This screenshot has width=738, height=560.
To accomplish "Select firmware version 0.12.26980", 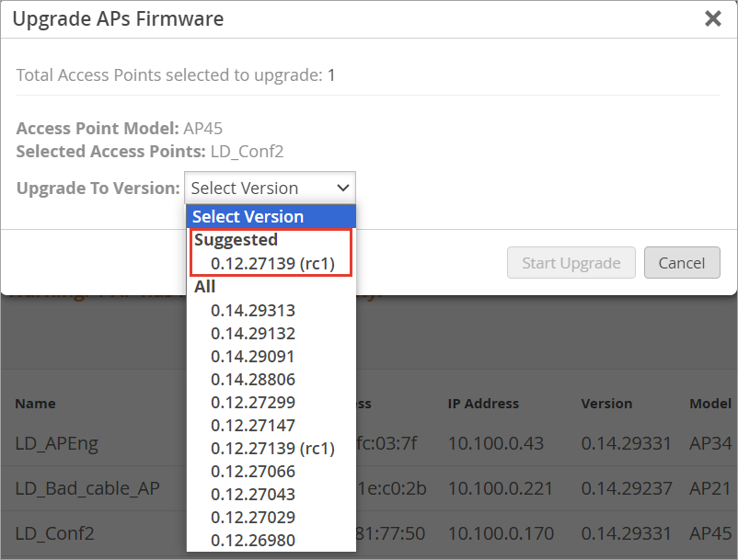I will pyautogui.click(x=253, y=540).
